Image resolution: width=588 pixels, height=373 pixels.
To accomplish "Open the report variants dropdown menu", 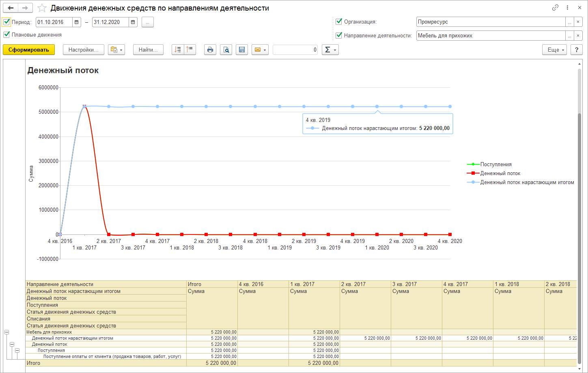I will coord(116,50).
